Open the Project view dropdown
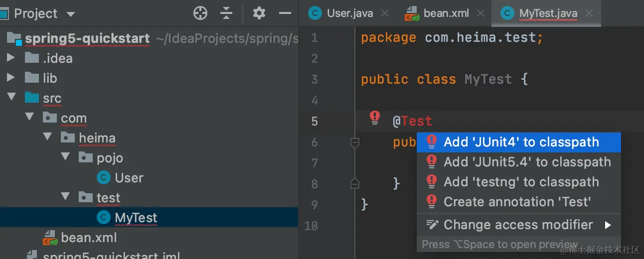Image resolution: width=644 pixels, height=259 pixels. tap(71, 14)
